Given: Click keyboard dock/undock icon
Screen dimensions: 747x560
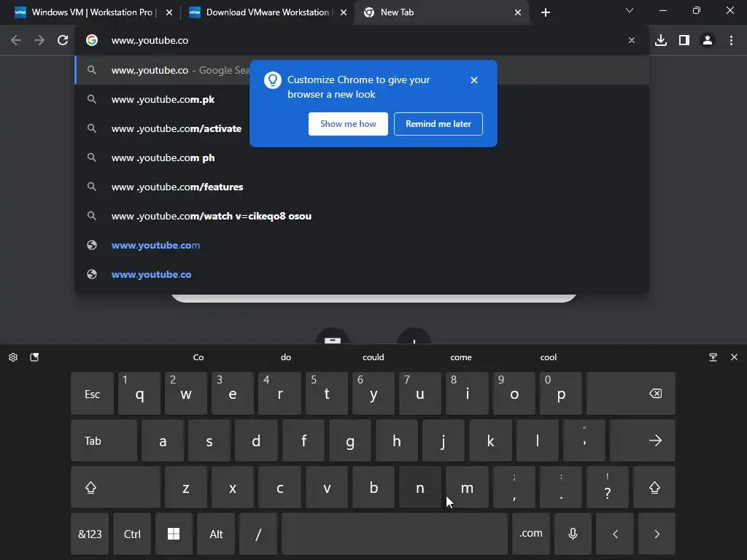Looking at the screenshot, I should 713,357.
